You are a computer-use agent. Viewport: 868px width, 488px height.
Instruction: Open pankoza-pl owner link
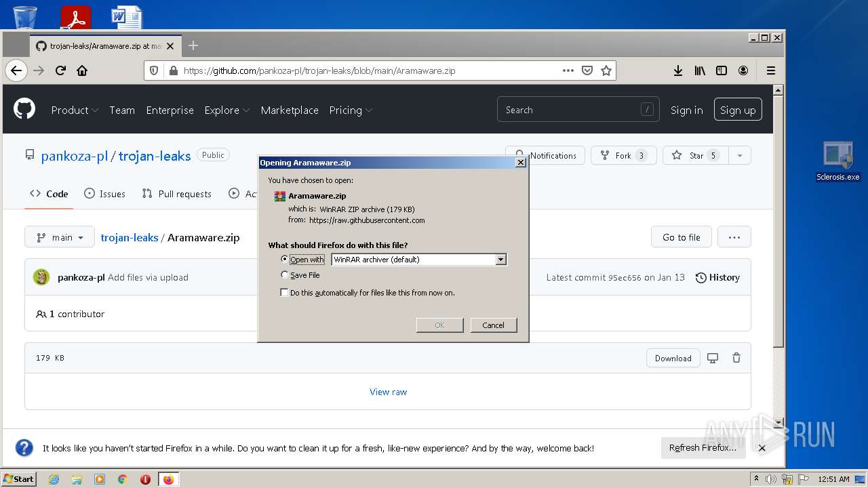point(75,156)
